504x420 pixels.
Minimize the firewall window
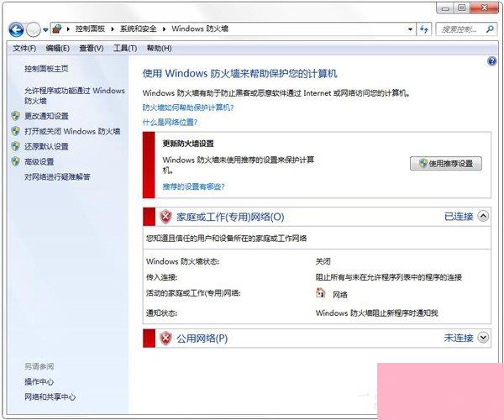click(x=445, y=8)
